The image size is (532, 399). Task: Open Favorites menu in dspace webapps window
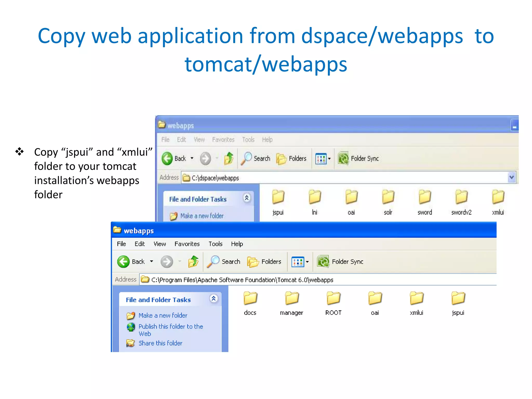(x=223, y=140)
